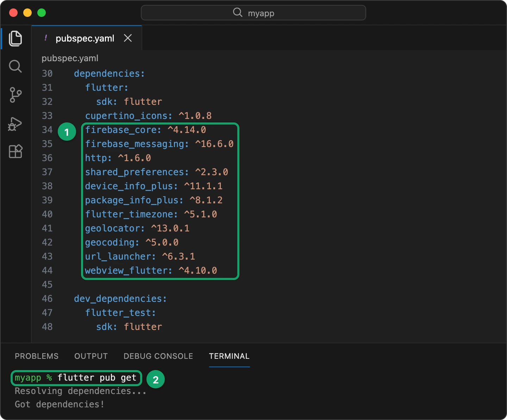Click 'geolocator: ^13.0.1' line

(137, 228)
